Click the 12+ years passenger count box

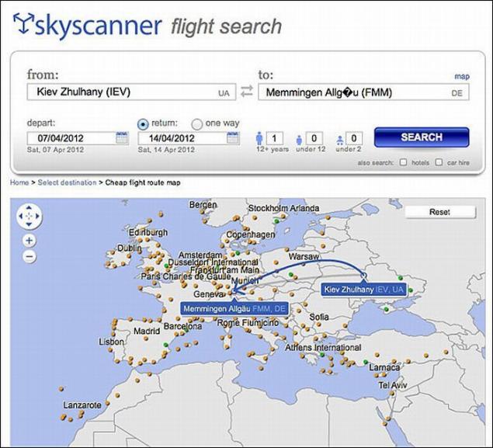275,138
